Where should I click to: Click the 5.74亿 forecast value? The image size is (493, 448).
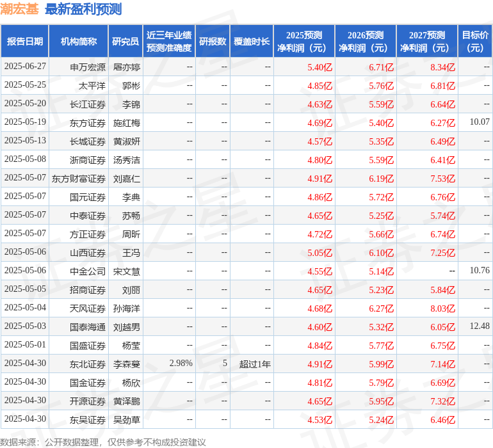pos(442,216)
